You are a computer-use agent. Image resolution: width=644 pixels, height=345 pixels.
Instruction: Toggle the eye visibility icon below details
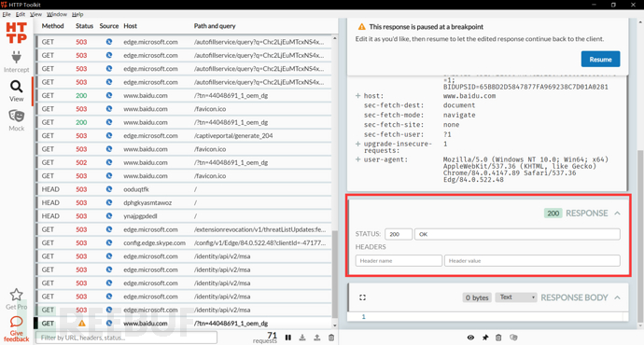(x=470, y=338)
